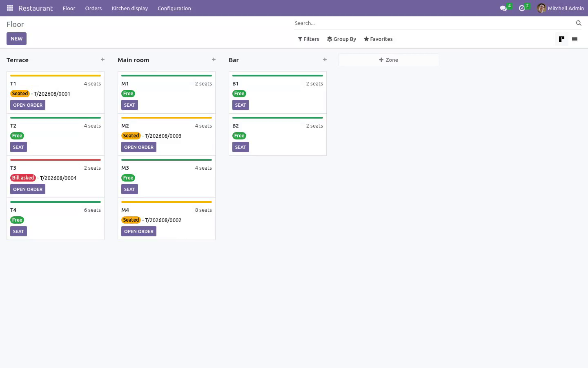The image size is (588, 368).
Task: Add a table in Main room column
Action: (x=214, y=60)
